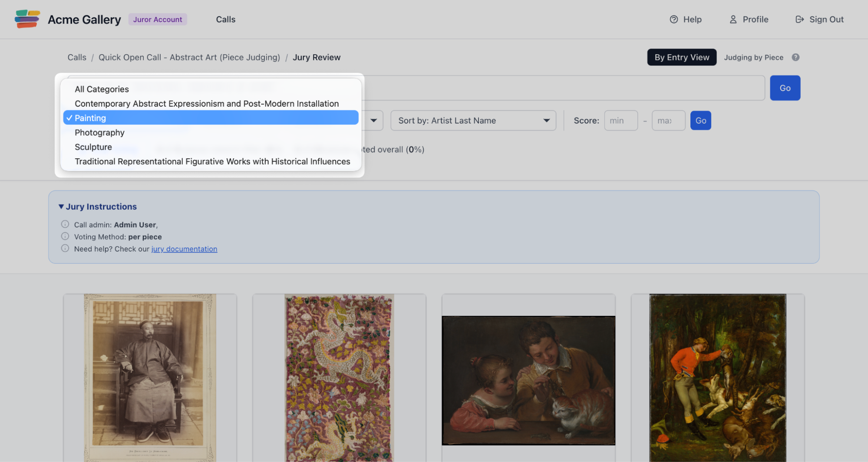
Task: Click the Sign Out text in the header
Action: 826,20
